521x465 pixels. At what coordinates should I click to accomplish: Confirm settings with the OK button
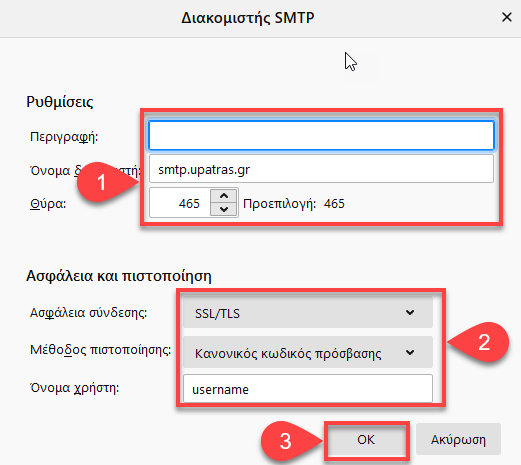click(366, 439)
